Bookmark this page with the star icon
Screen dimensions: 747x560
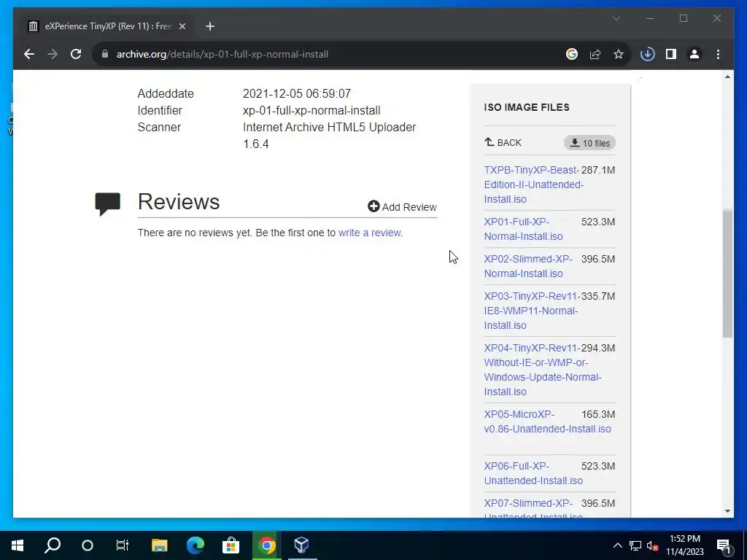[619, 54]
